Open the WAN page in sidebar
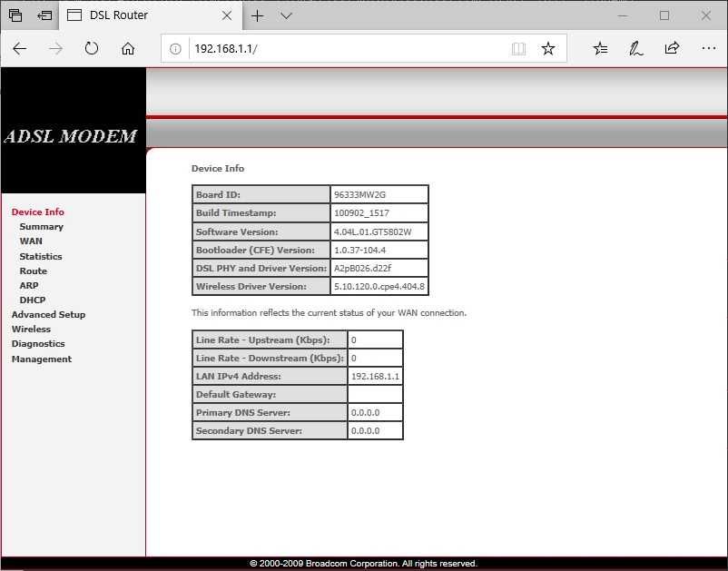The height and width of the screenshot is (571, 728). 31,241
